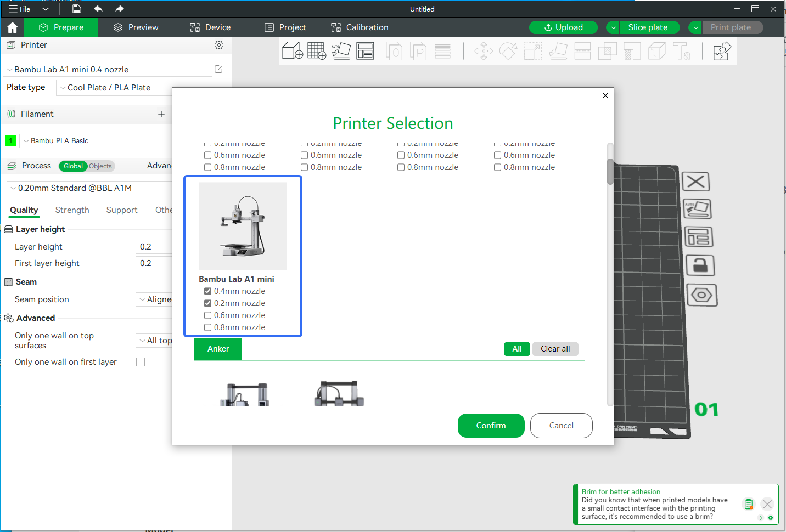Go to the Home screen icon

13,27
